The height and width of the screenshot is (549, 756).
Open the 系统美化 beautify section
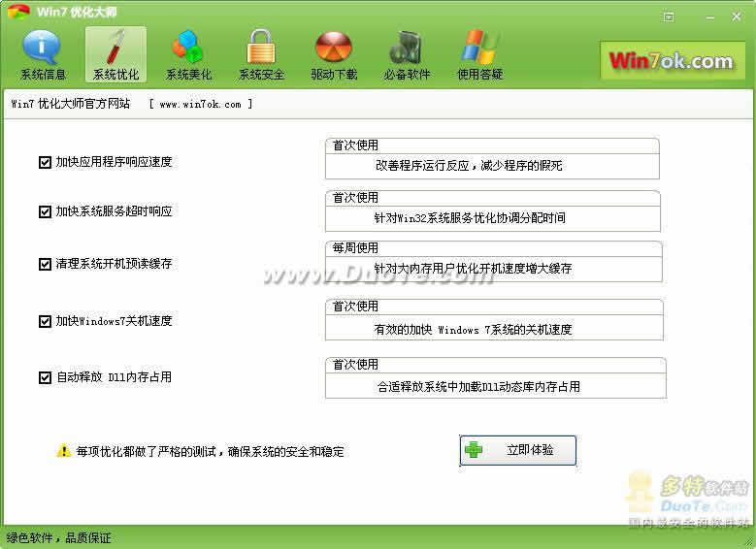pyautogui.click(x=188, y=55)
